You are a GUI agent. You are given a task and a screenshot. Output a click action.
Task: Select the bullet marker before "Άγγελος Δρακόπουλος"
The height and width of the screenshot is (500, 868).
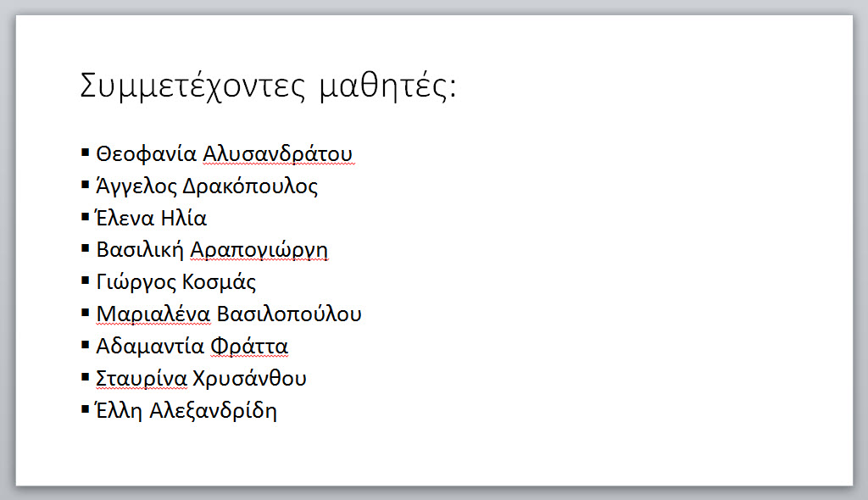click(x=85, y=185)
